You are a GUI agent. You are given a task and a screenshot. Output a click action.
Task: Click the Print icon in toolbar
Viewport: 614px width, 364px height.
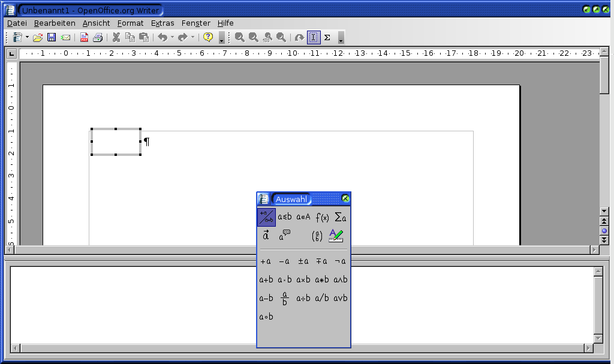tap(98, 38)
